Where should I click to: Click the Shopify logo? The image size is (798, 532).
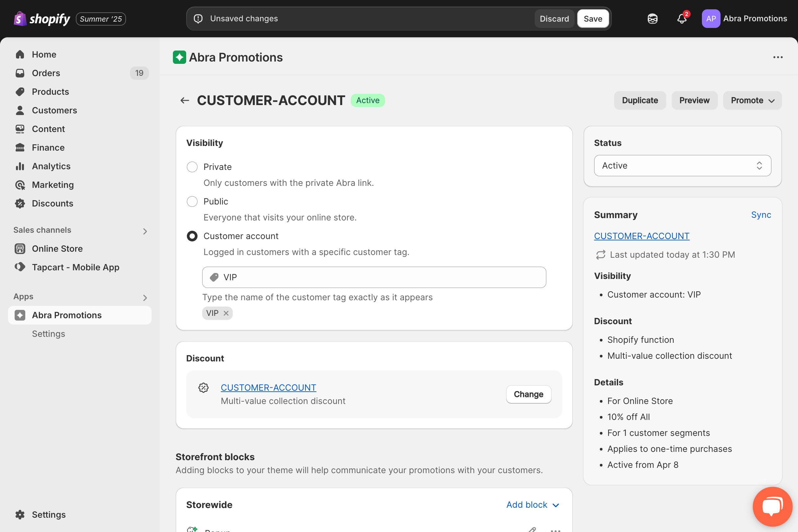pyautogui.click(x=42, y=19)
